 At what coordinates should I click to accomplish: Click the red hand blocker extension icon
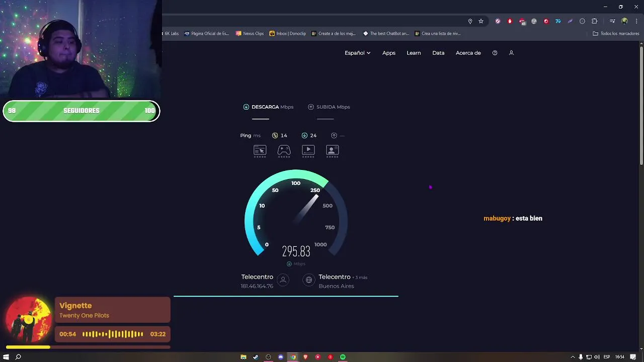point(510,21)
